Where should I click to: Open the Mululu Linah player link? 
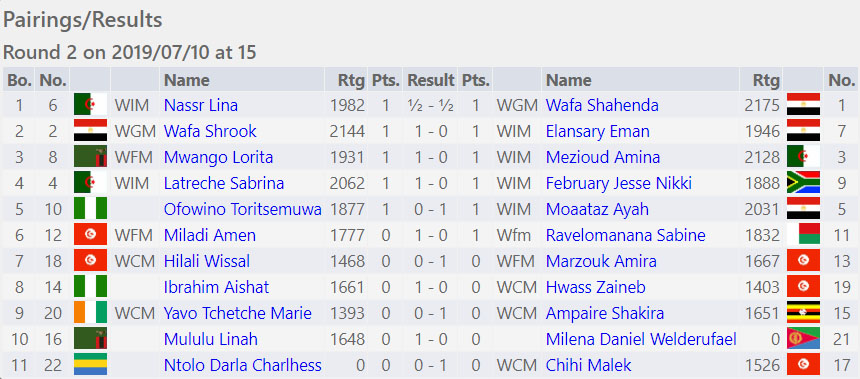[x=211, y=340]
